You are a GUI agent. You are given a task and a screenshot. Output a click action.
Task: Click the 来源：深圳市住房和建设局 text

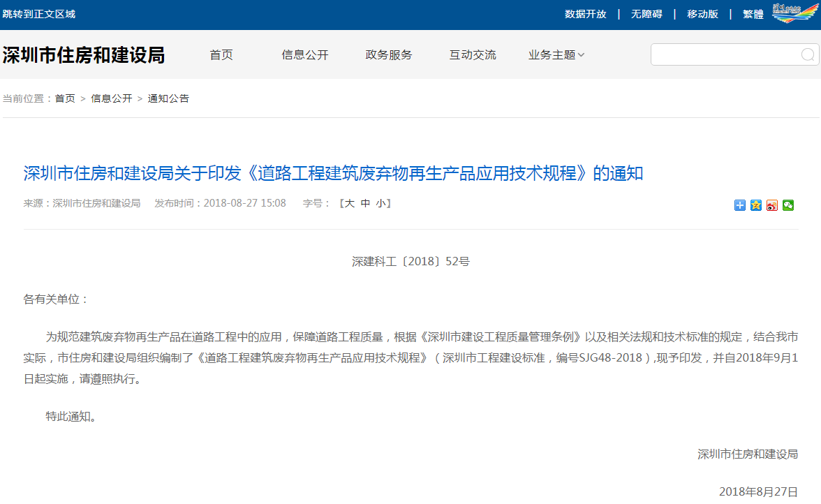[x=82, y=203]
